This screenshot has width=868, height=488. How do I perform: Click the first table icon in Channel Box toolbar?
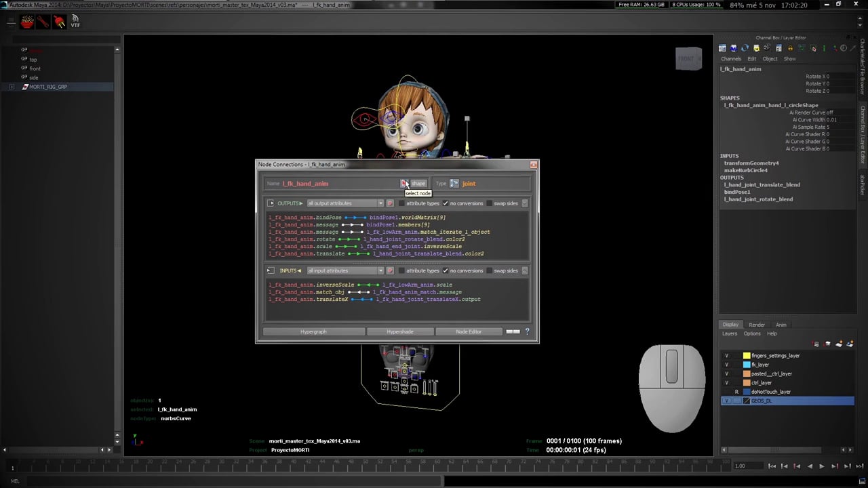point(723,48)
